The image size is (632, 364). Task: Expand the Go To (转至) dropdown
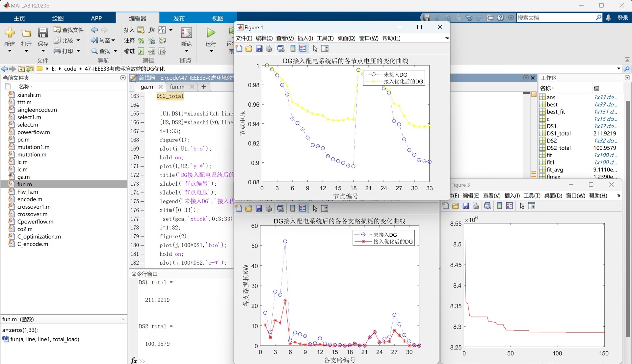113,40
